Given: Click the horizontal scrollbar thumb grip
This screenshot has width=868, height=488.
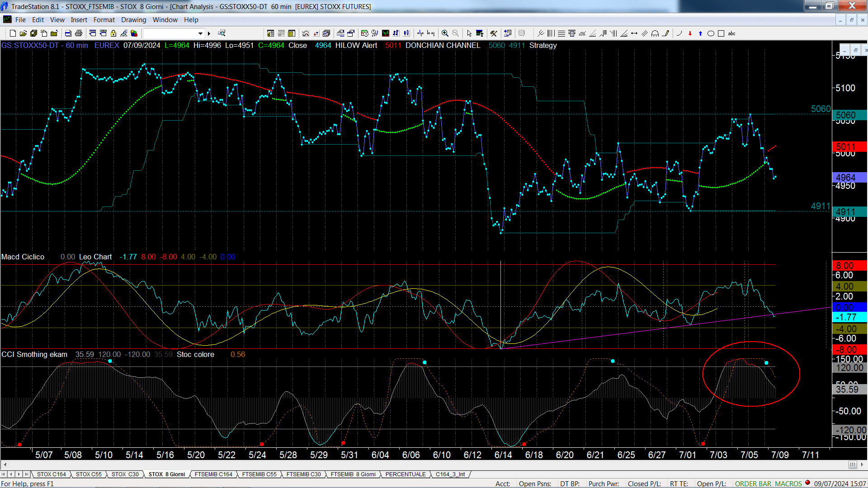Looking at the screenshot, I should click(x=853, y=465).
